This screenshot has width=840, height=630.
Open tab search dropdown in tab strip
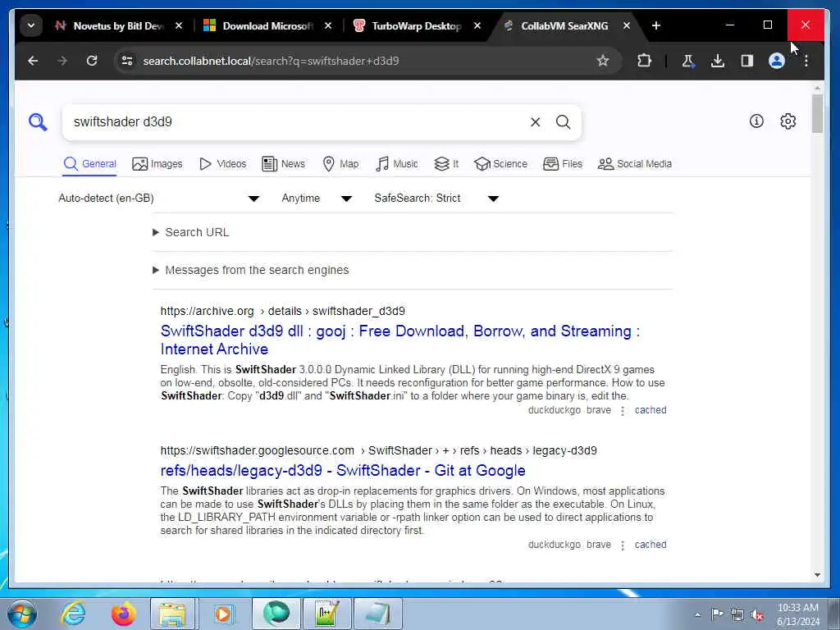31,25
